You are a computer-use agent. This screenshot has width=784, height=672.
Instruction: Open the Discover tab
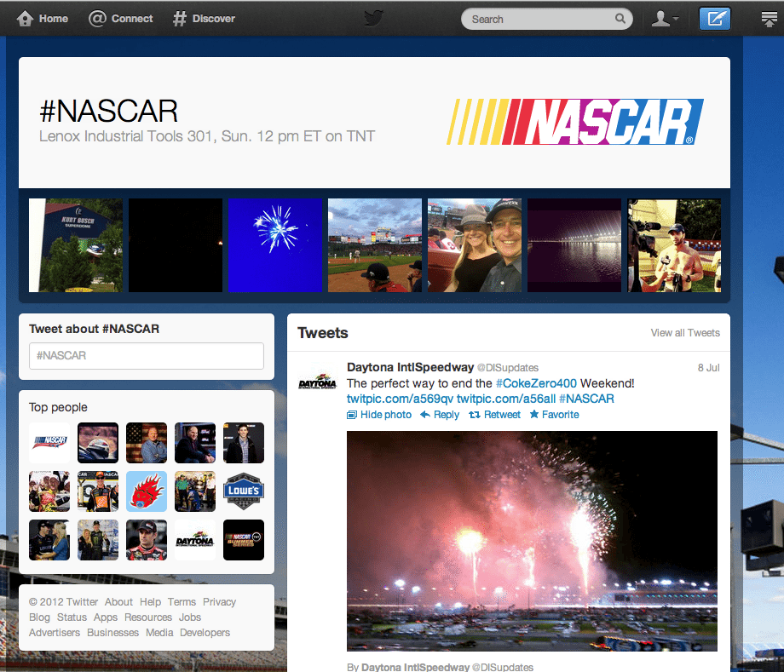(x=204, y=19)
